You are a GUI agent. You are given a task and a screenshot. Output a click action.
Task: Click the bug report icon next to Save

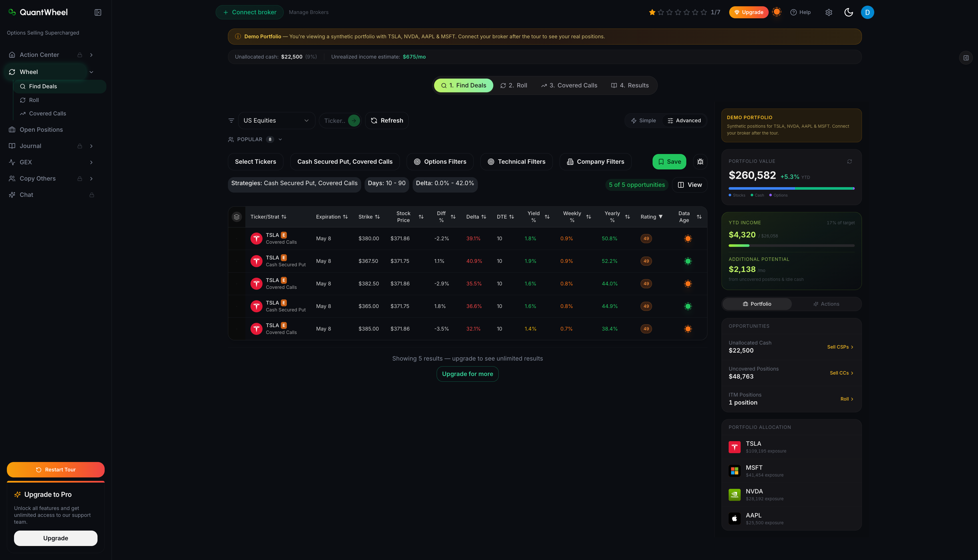[x=700, y=161]
